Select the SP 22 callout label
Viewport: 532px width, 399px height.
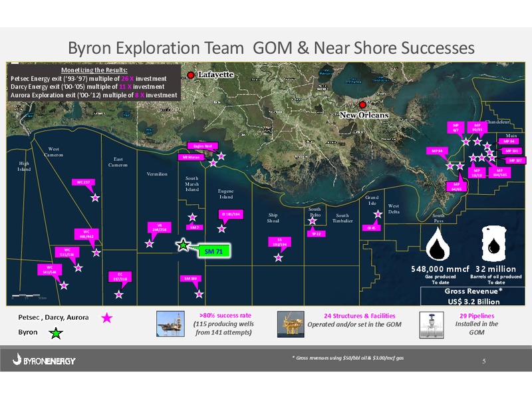(317, 234)
